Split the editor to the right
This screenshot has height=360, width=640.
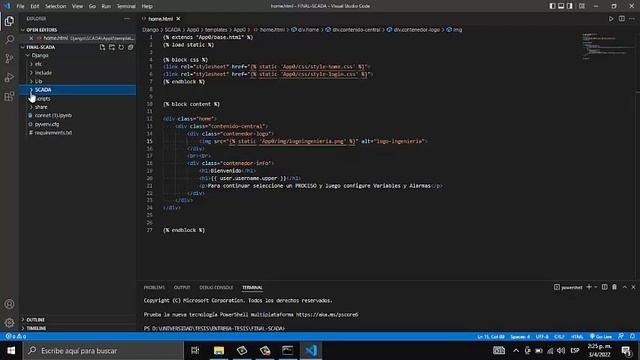point(621,19)
